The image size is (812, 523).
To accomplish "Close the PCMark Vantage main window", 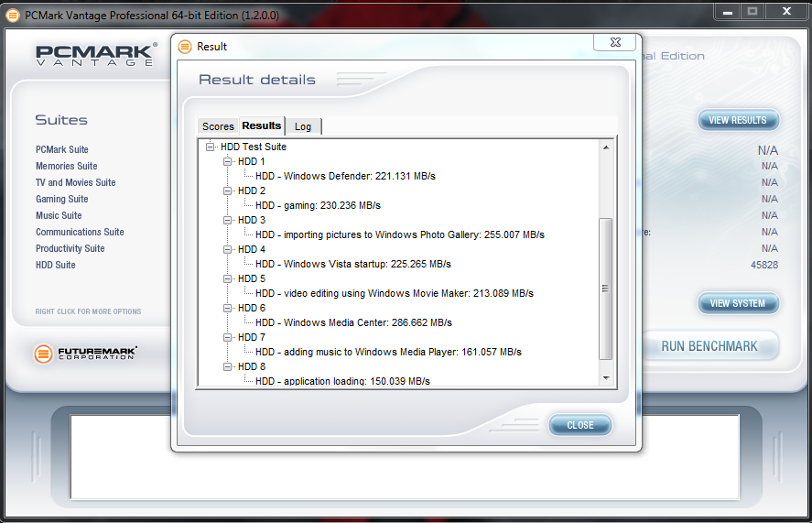I will [786, 11].
